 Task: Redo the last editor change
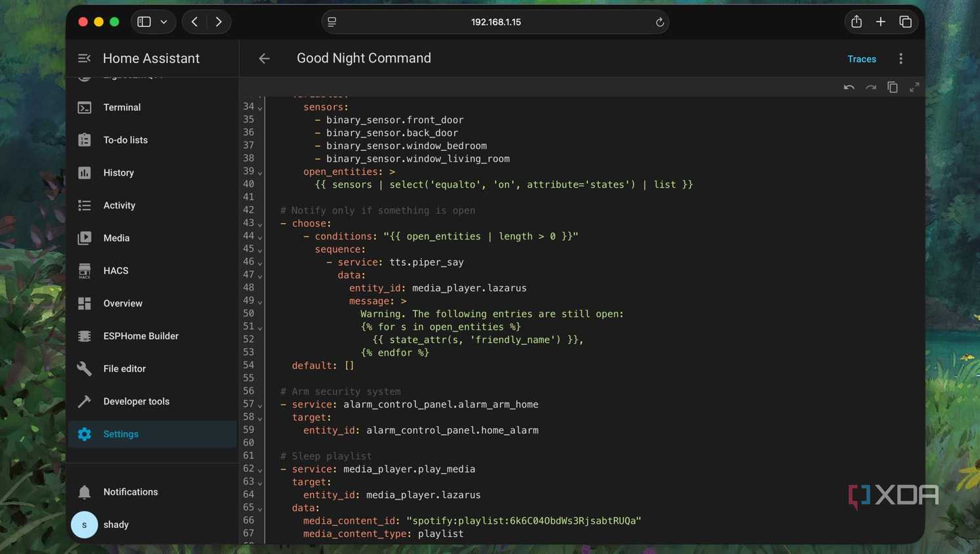pos(870,87)
